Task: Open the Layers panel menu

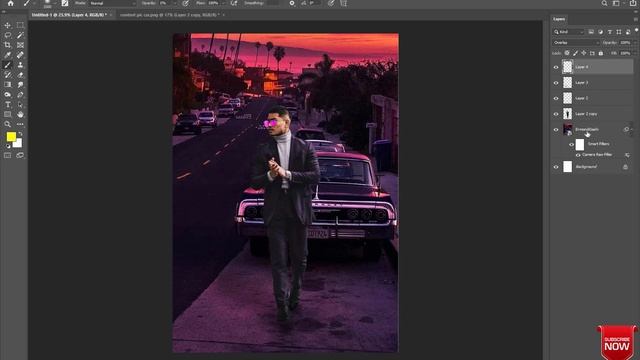Action: [x=636, y=19]
